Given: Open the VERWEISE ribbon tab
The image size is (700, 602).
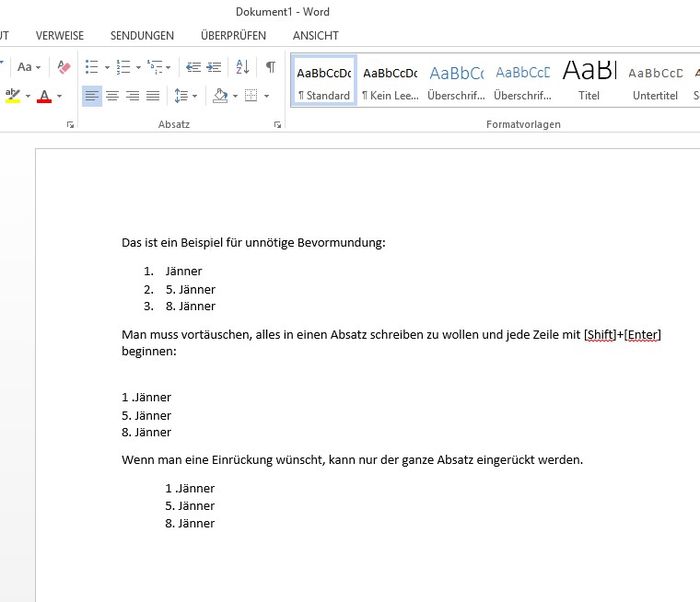Looking at the screenshot, I should point(60,36).
